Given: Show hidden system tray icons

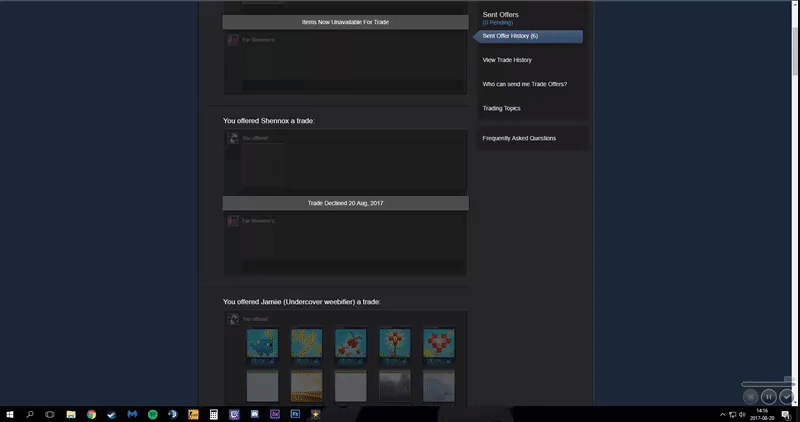Looking at the screenshot, I should tap(722, 414).
